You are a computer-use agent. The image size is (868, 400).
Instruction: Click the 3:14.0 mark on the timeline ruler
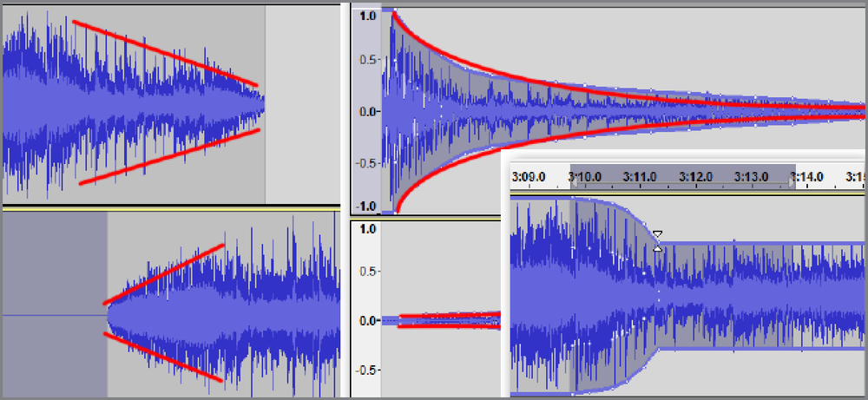(806, 177)
